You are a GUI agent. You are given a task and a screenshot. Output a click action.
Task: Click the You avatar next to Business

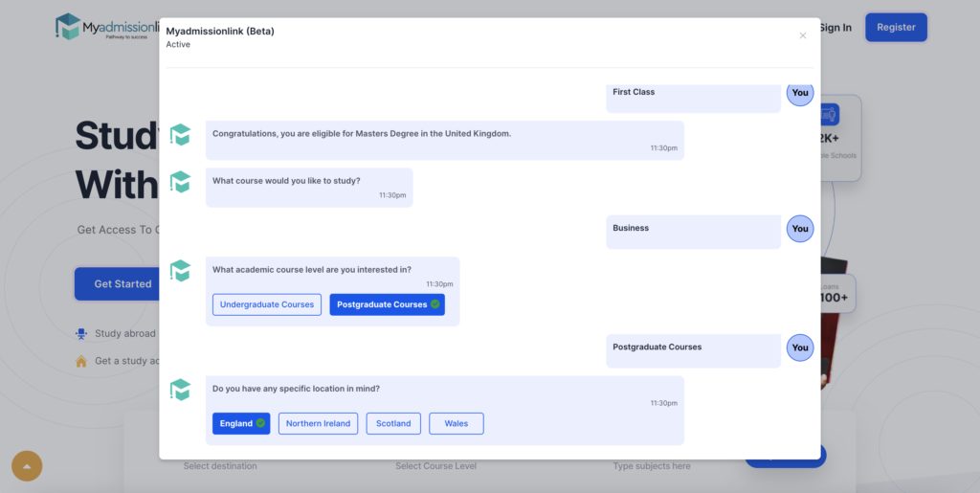pyautogui.click(x=800, y=229)
